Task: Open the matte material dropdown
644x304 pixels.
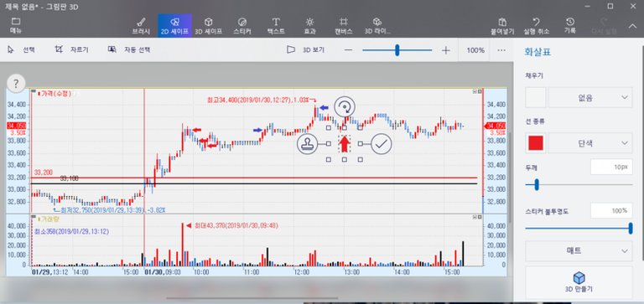Action: (579, 251)
